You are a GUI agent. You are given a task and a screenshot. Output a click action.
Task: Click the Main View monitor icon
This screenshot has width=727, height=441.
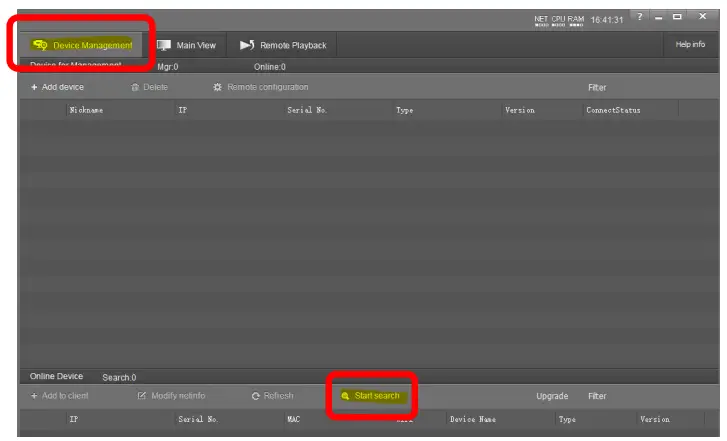pos(164,45)
